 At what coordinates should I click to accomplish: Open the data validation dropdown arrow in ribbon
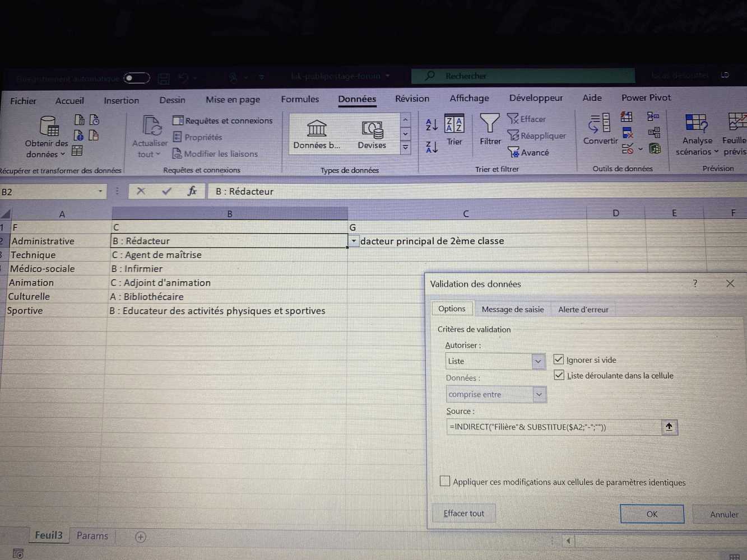[x=641, y=149]
